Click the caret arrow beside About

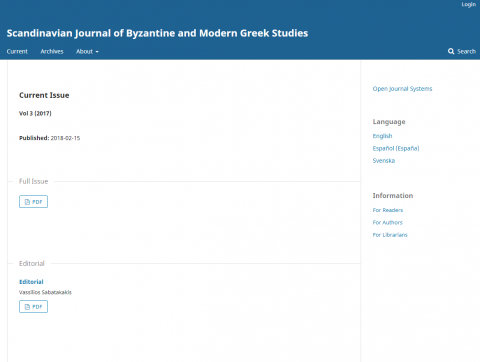97,52
